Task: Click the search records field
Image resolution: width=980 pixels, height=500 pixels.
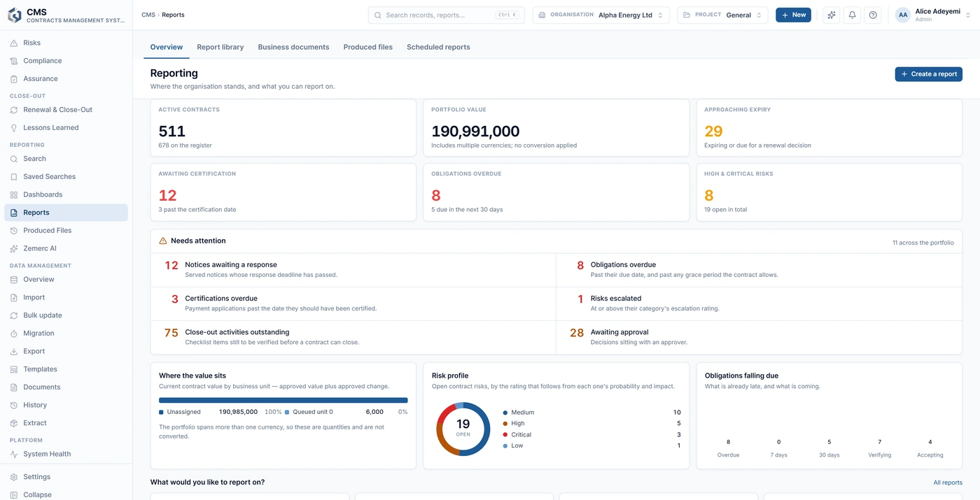Action: (x=445, y=15)
